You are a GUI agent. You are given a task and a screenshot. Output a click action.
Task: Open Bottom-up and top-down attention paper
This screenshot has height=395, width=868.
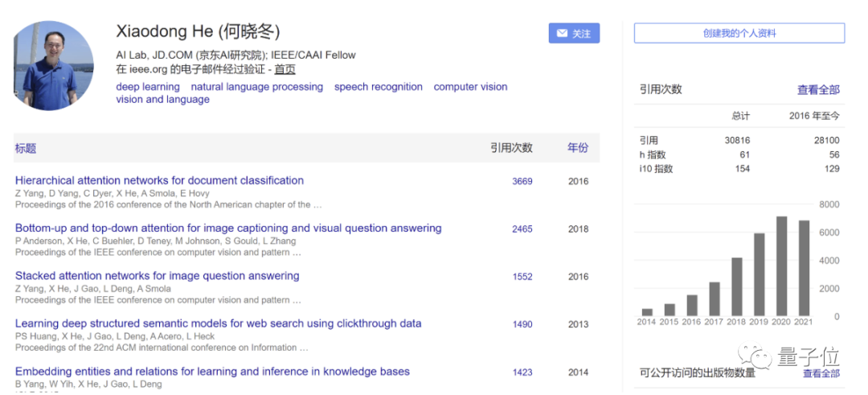(x=228, y=228)
